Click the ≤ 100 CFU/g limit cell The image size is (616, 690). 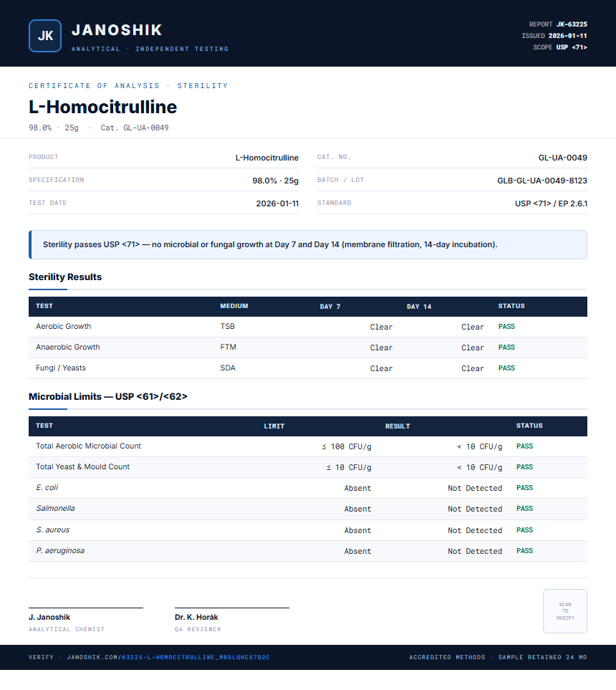click(346, 446)
